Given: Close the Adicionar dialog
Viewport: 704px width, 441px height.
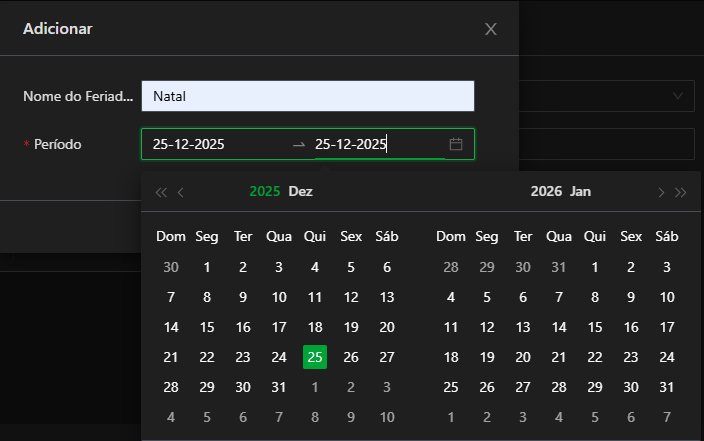Looking at the screenshot, I should pyautogui.click(x=491, y=29).
